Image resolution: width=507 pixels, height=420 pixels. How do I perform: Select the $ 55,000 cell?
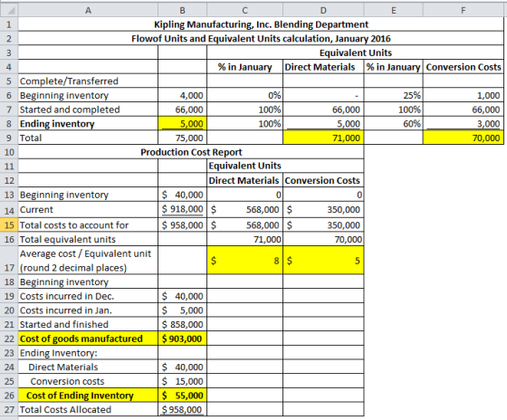pos(182,395)
